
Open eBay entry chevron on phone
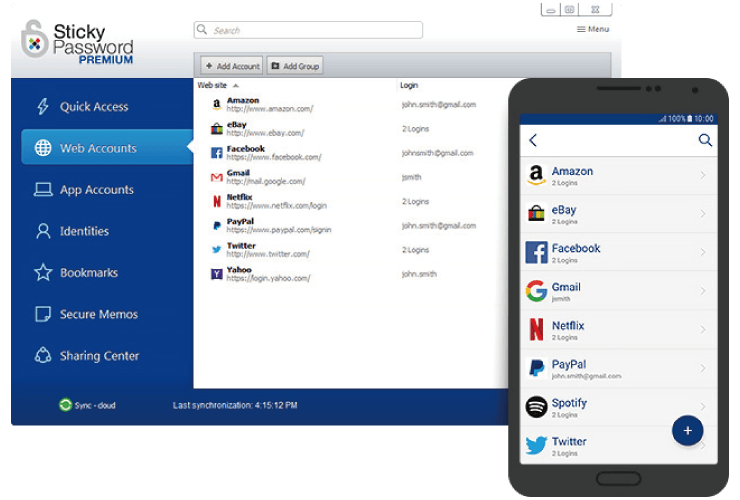coord(703,214)
